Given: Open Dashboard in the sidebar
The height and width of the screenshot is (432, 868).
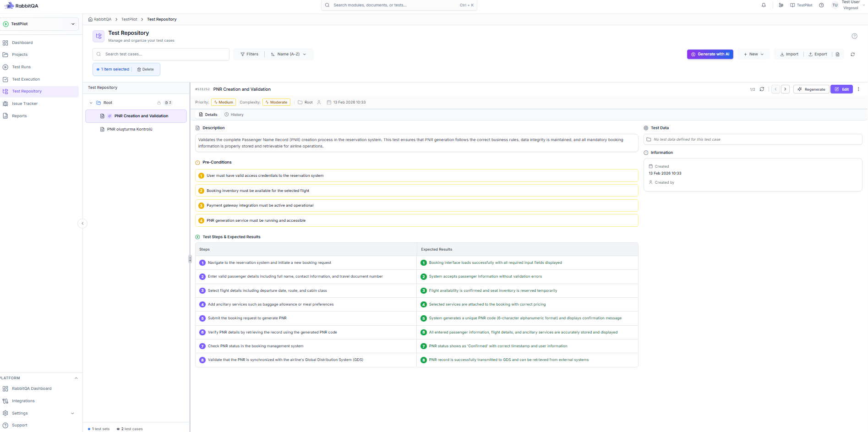Looking at the screenshot, I should (x=39, y=43).
